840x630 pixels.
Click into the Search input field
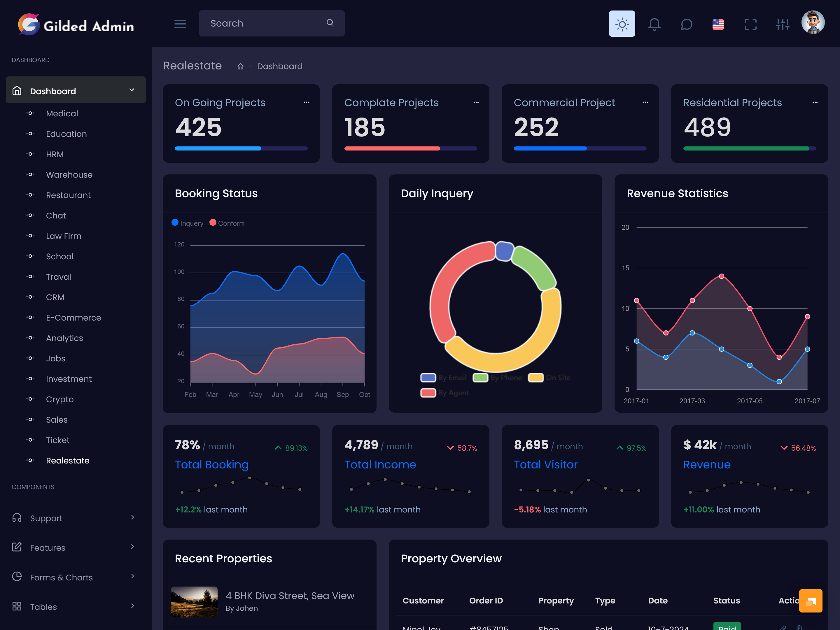[272, 24]
